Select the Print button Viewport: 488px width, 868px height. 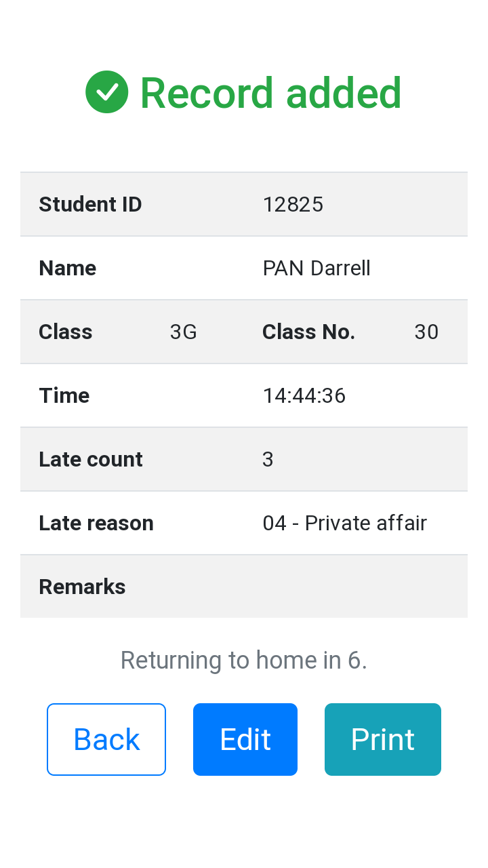coord(382,739)
